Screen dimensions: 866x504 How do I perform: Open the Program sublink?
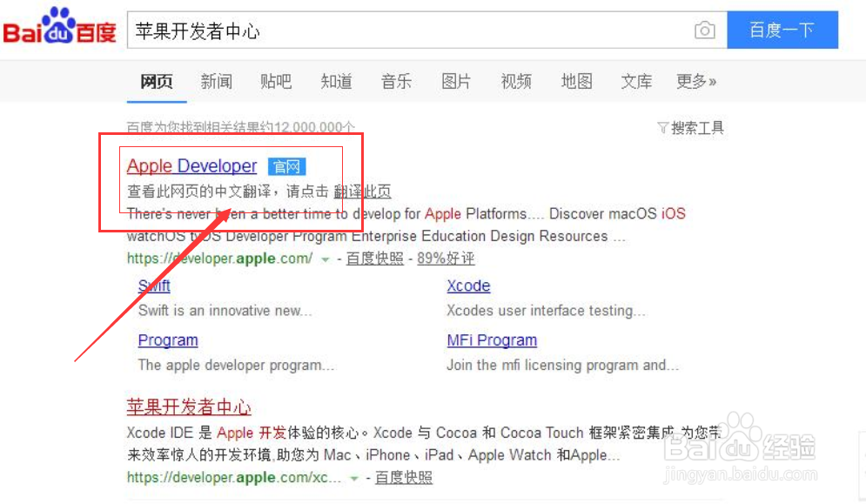click(168, 339)
